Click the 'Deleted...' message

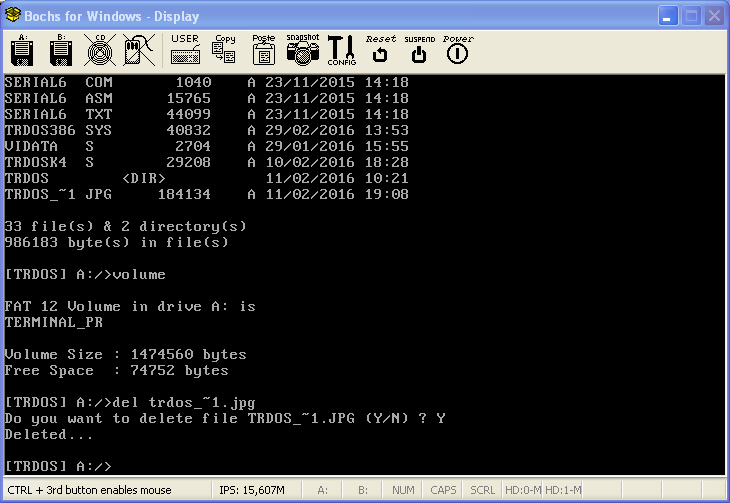(49, 435)
